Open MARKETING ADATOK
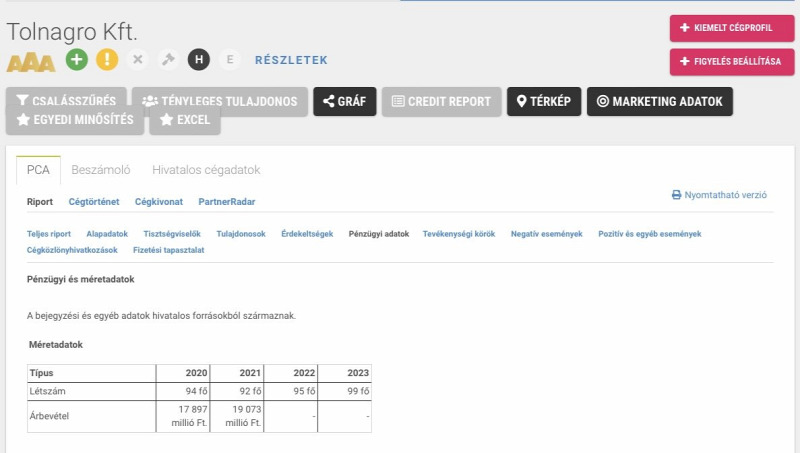 660,102
